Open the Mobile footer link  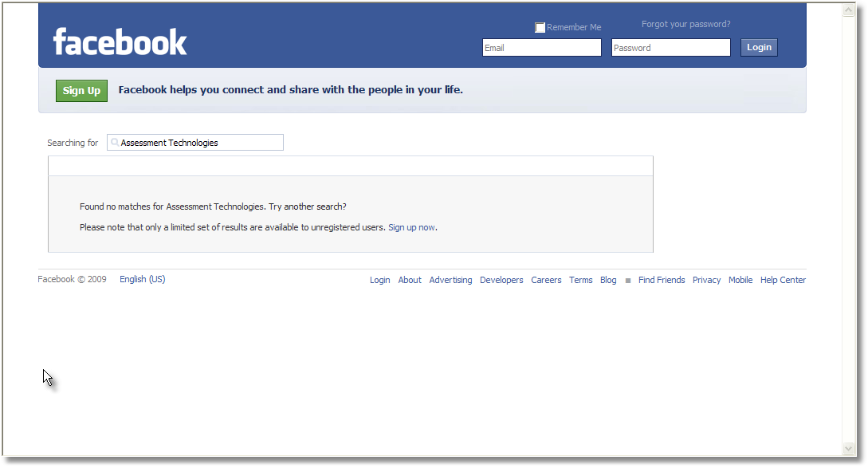[740, 281]
